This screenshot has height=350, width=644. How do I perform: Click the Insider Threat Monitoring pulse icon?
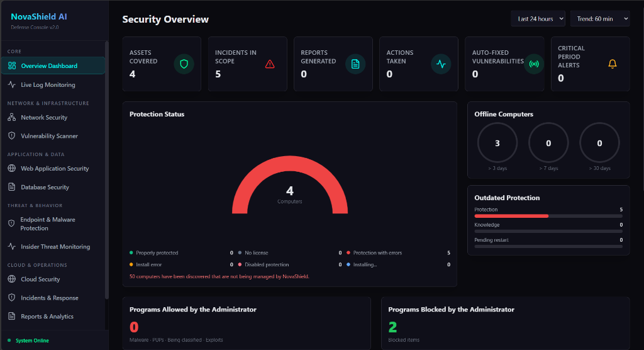point(12,246)
